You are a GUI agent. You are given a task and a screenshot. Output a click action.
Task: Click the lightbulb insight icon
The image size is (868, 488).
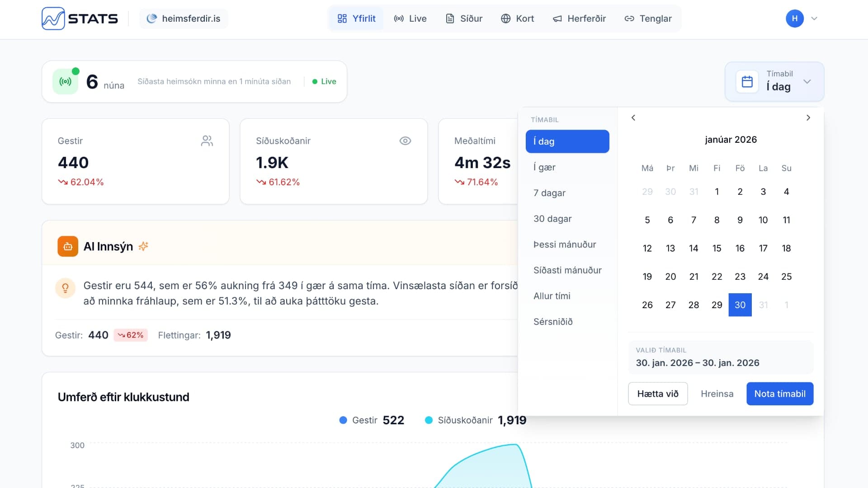click(x=65, y=288)
